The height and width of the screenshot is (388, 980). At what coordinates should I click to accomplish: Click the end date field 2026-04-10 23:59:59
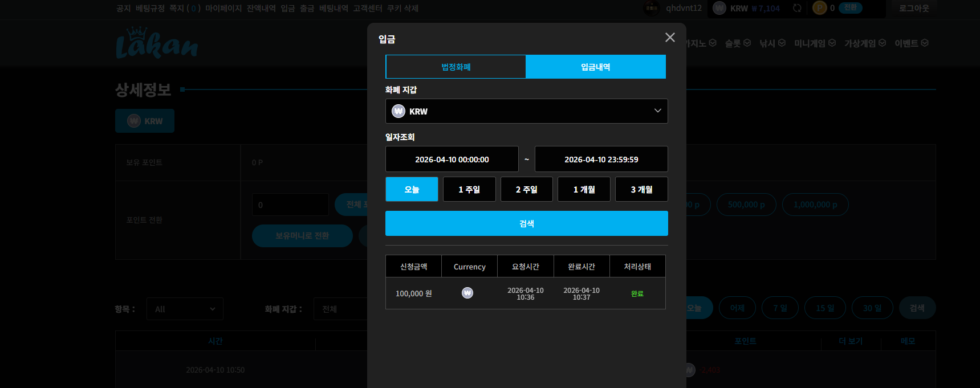coord(601,159)
